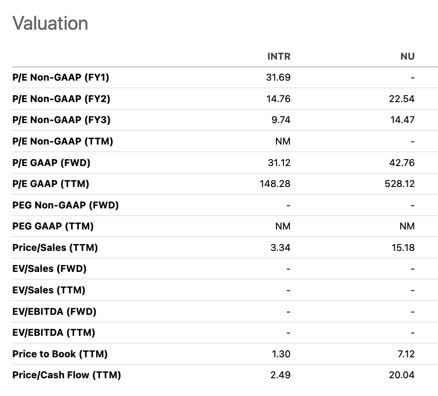This screenshot has height=396, width=438.
Task: Click the PEG GAAP (TTM) label
Action: click(x=53, y=226)
